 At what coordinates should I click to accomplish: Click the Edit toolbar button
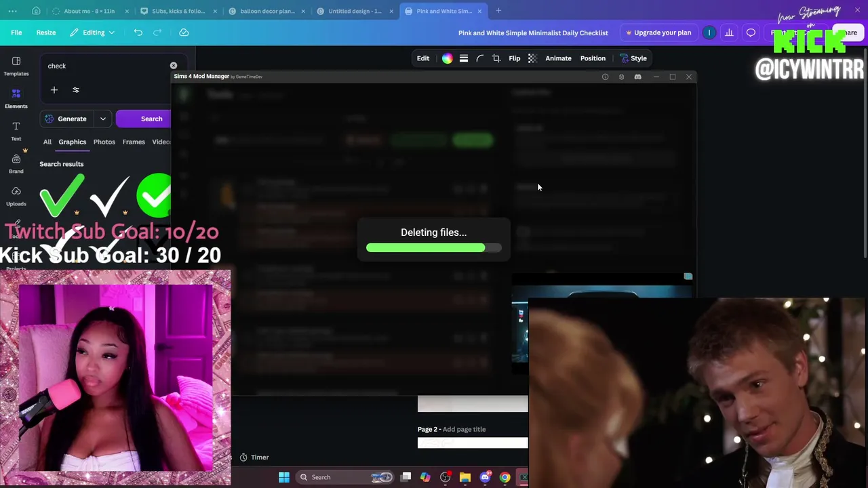coord(423,58)
